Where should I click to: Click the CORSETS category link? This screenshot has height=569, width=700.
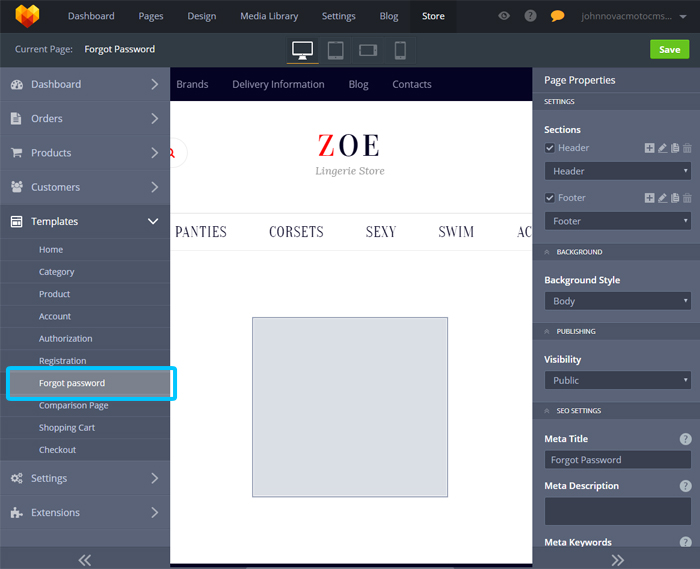pos(296,232)
